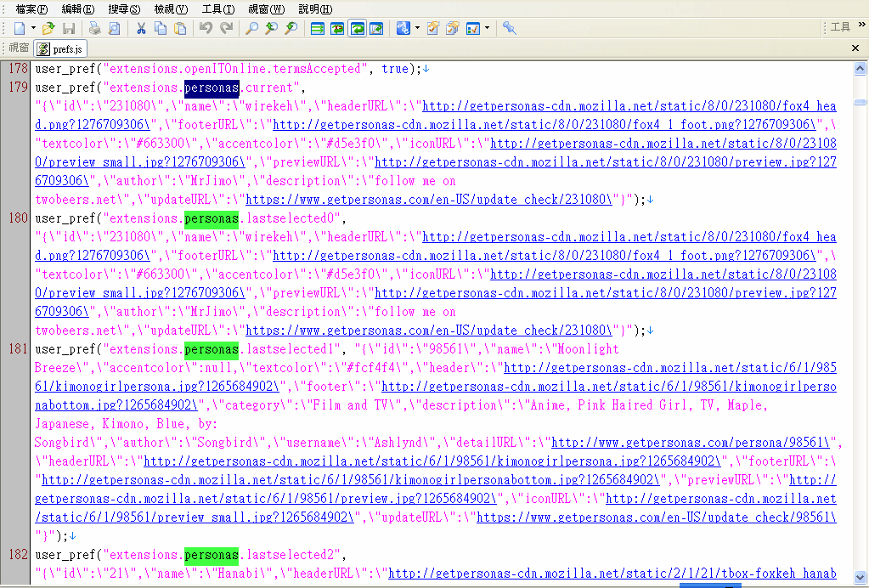The height and width of the screenshot is (588, 869).
Task: Click the Print icon in toolbar
Action: (x=94, y=29)
